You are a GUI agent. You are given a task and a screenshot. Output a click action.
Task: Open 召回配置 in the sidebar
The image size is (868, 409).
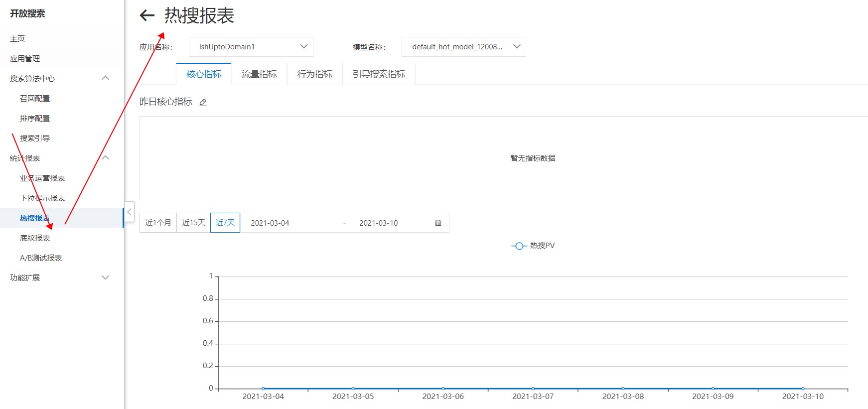click(35, 98)
